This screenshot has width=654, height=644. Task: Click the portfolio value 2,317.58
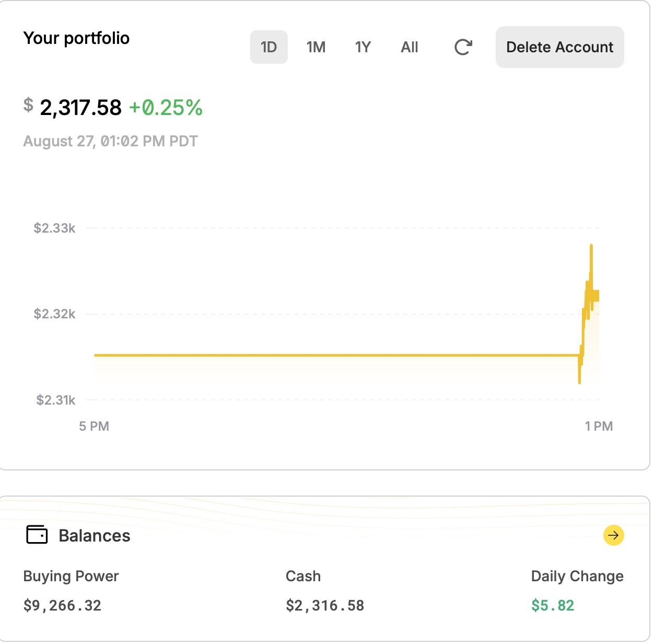[80, 108]
